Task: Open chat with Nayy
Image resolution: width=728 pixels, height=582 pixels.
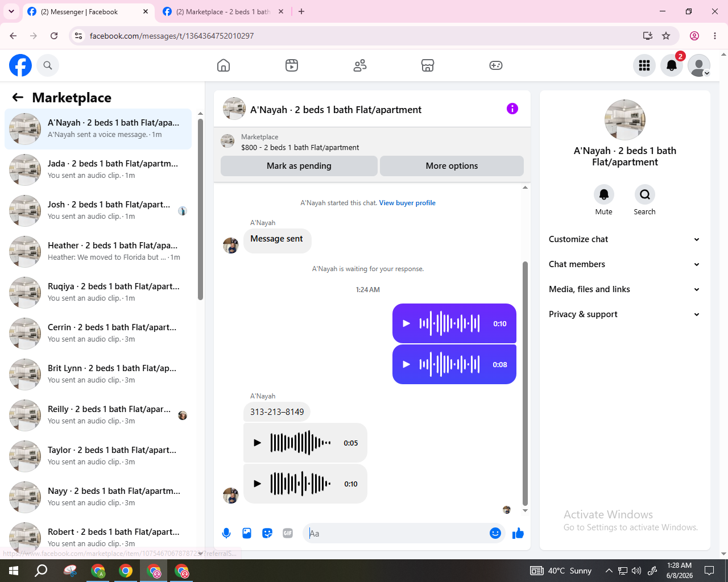Action: click(x=98, y=497)
